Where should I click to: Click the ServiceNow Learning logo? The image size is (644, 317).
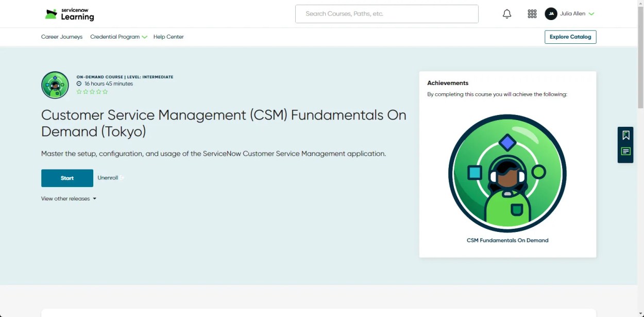(x=70, y=14)
